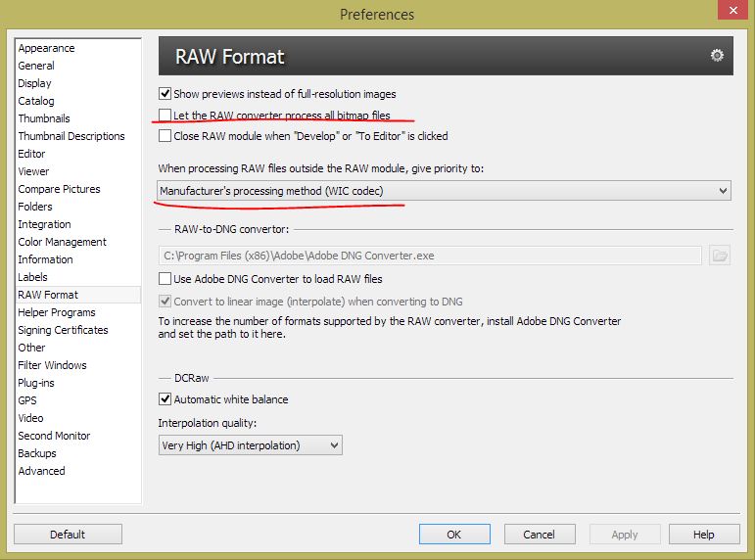The height and width of the screenshot is (560, 755).
Task: Click the folder browse icon for DNG path
Action: [720, 256]
